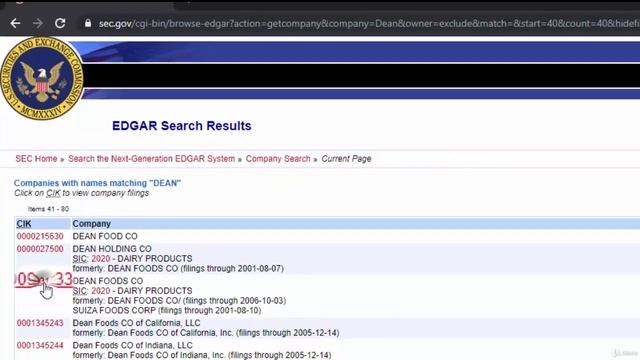Open the SEC Home breadcrumb link

36,159
